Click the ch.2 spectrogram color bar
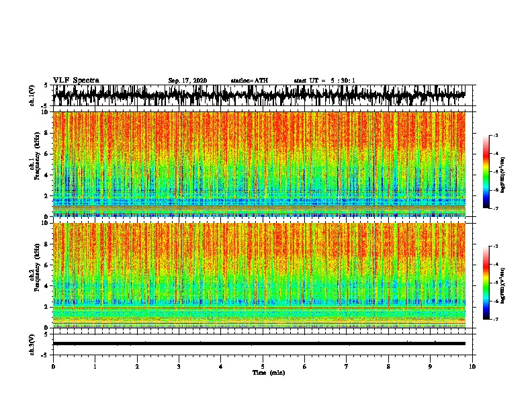532x411 pixels. [x=486, y=283]
